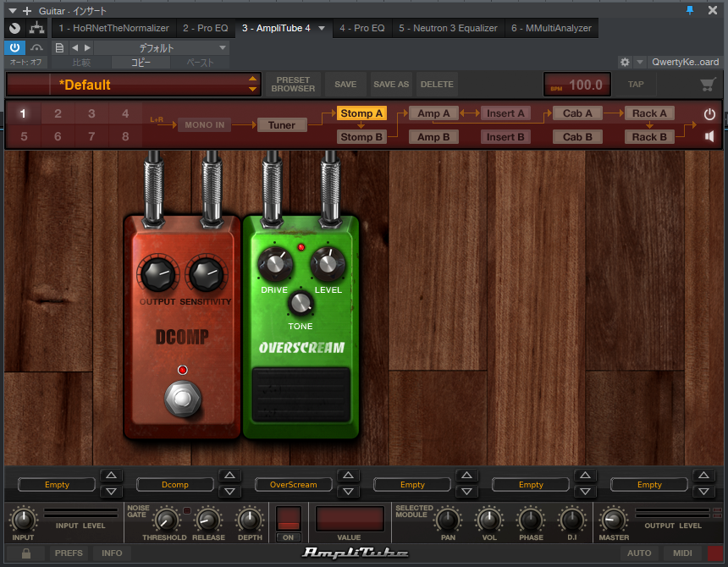The image size is (728, 567).
Task: Switch to the 6 - MMultiAnalyzer tab
Action: 551,28
